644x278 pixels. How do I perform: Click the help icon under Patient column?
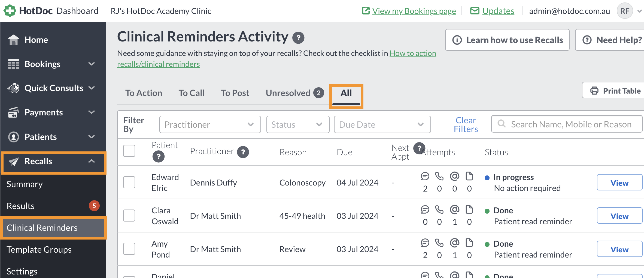[158, 157]
